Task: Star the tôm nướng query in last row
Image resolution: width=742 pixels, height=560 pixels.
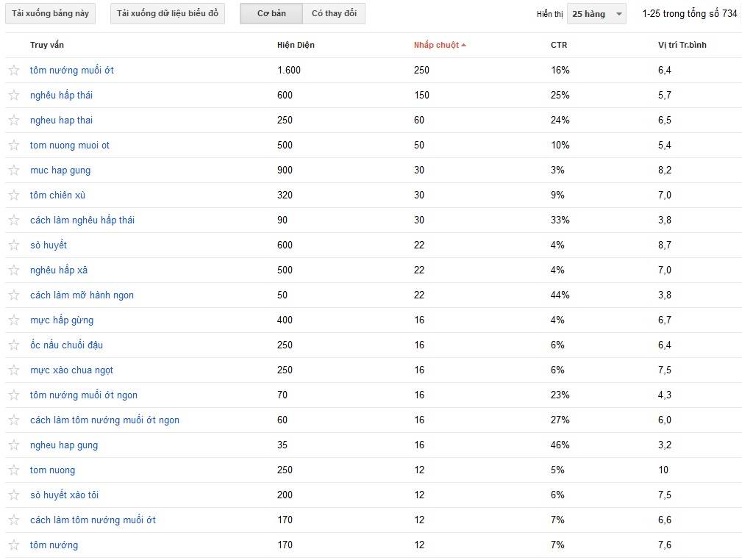Action: point(14,545)
